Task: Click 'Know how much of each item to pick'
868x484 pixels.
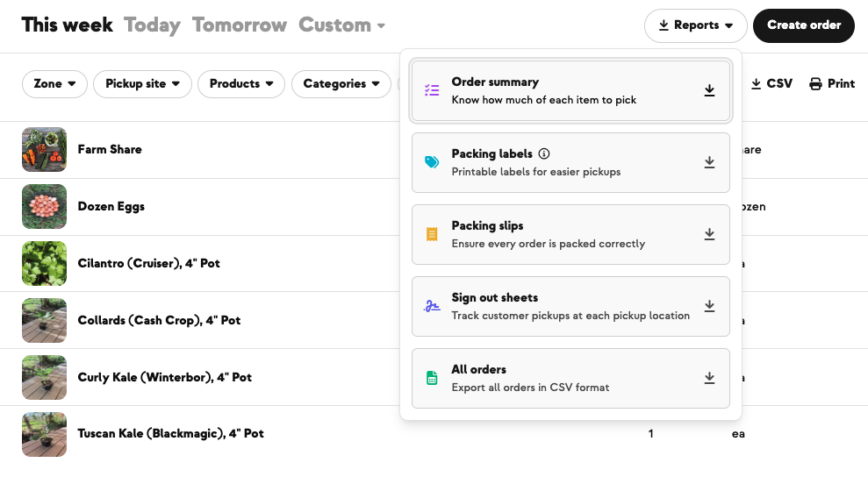Action: (x=543, y=100)
